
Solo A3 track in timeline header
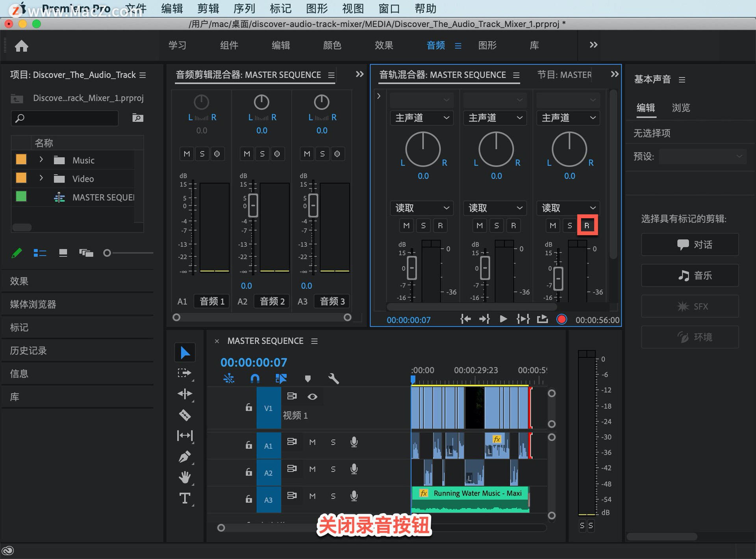[x=333, y=496]
